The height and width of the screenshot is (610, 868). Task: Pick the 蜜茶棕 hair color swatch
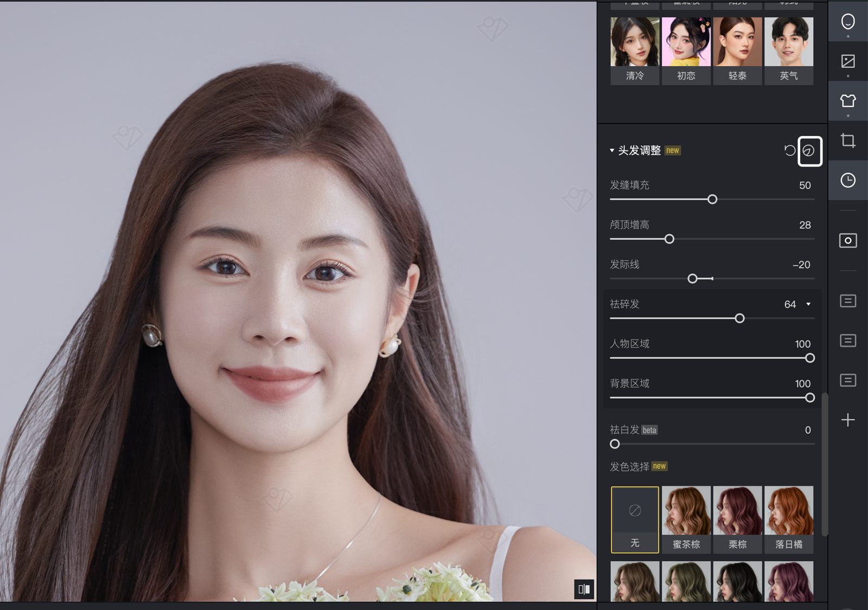(686, 519)
